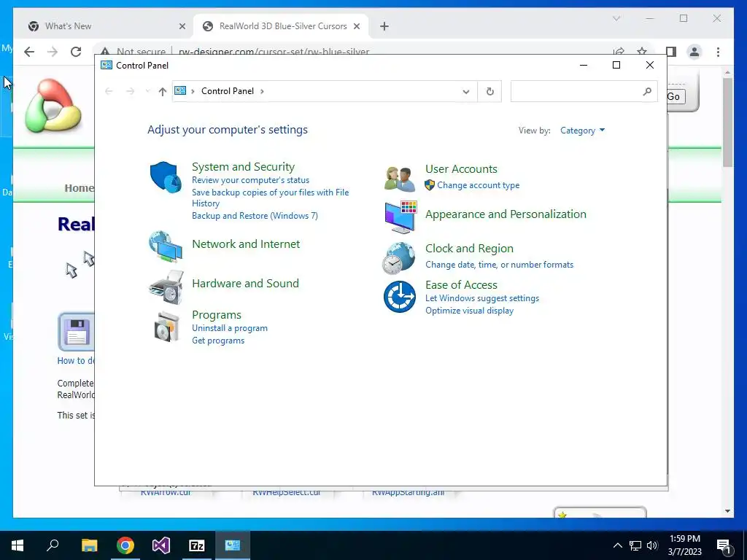Click the Programs disc box icon
Image resolution: width=747 pixels, height=560 pixels.
point(167,327)
